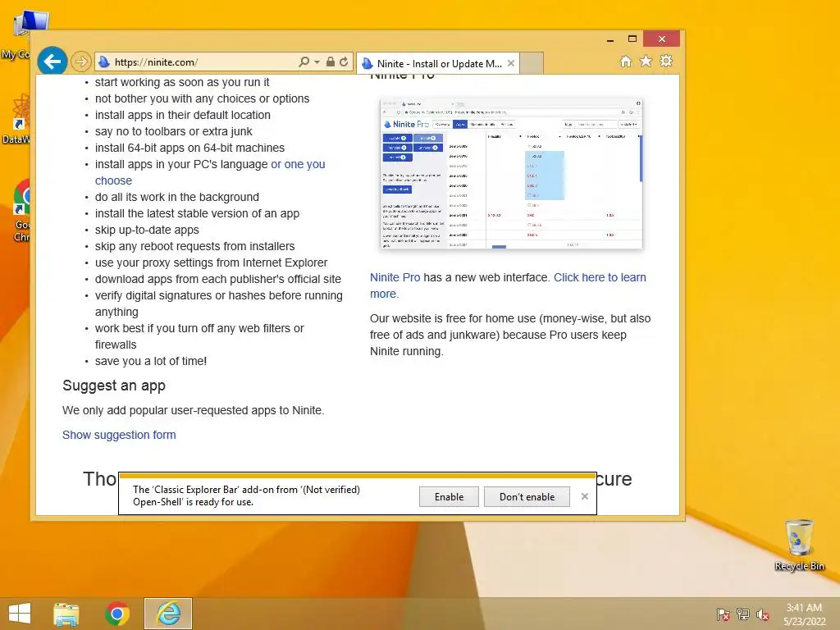Click the search magnifier icon in address bar
Viewport: 840px width, 630px height.
(304, 62)
